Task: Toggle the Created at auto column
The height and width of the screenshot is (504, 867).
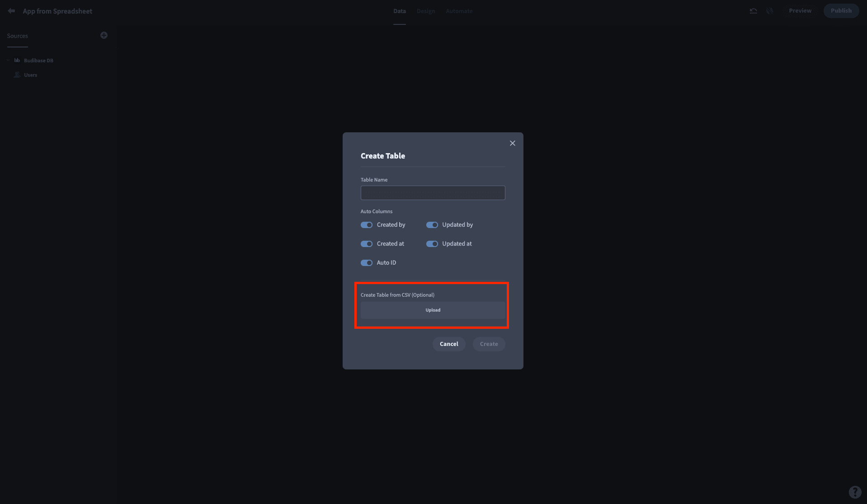Action: coord(367,244)
